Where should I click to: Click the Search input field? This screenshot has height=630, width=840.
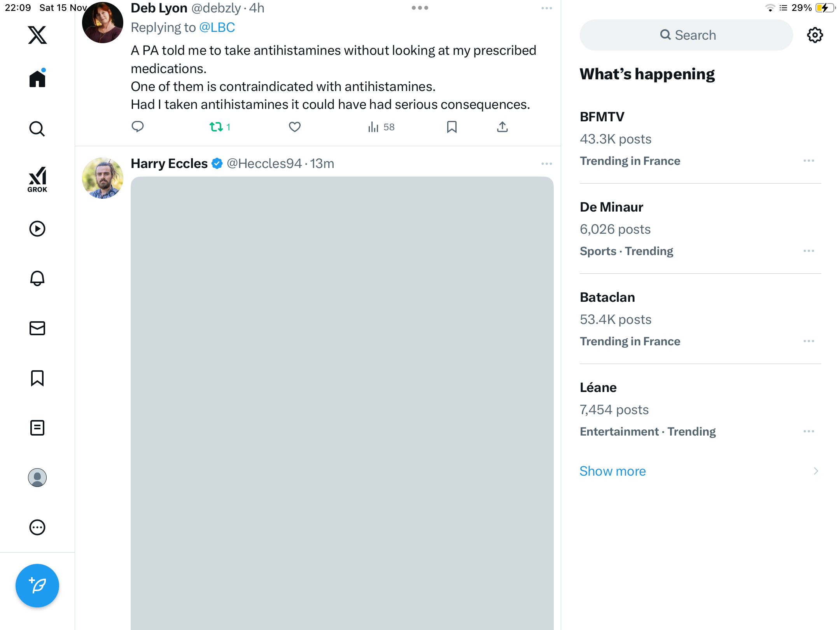click(x=686, y=35)
